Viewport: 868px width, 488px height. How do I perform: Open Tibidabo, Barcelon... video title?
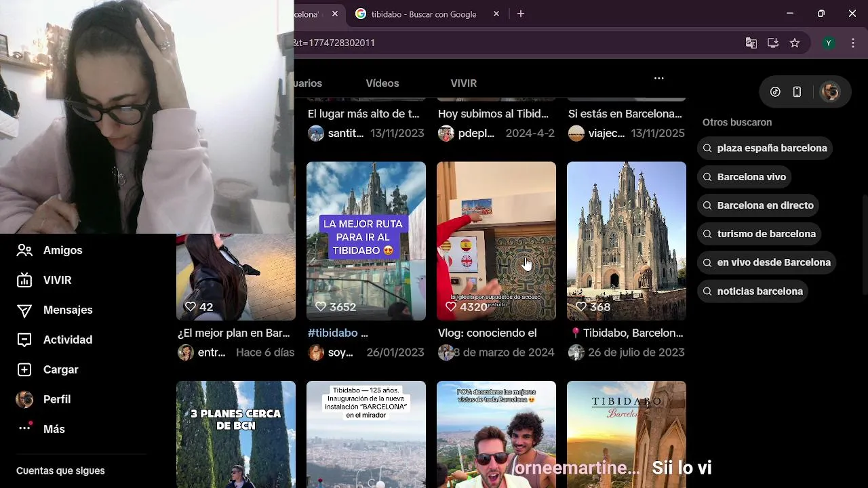pos(627,333)
